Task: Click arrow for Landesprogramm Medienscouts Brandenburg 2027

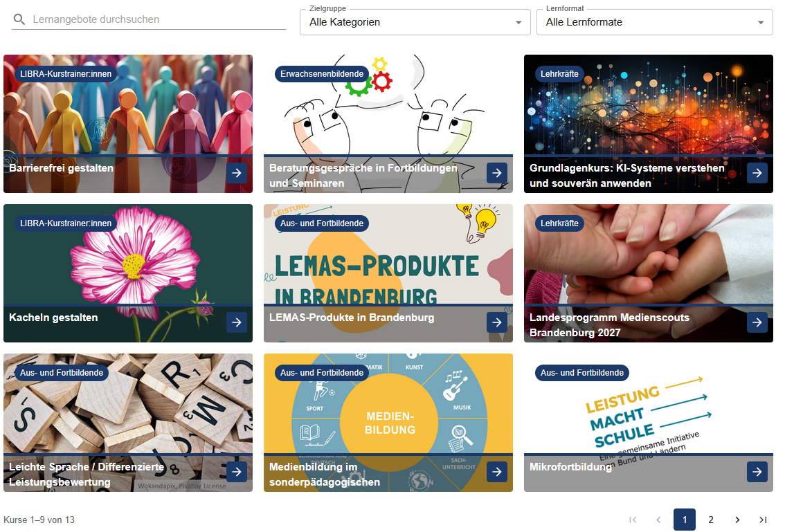Action: point(757,322)
